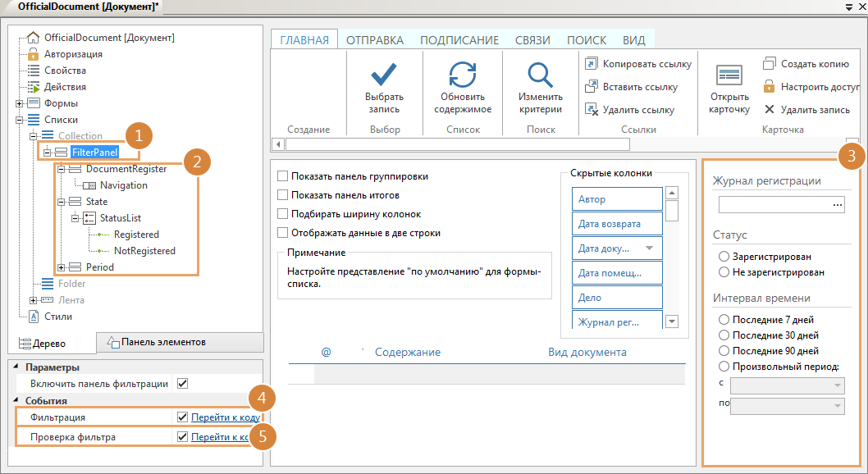
Task: Expand the Period tree node
Action: [x=62, y=267]
